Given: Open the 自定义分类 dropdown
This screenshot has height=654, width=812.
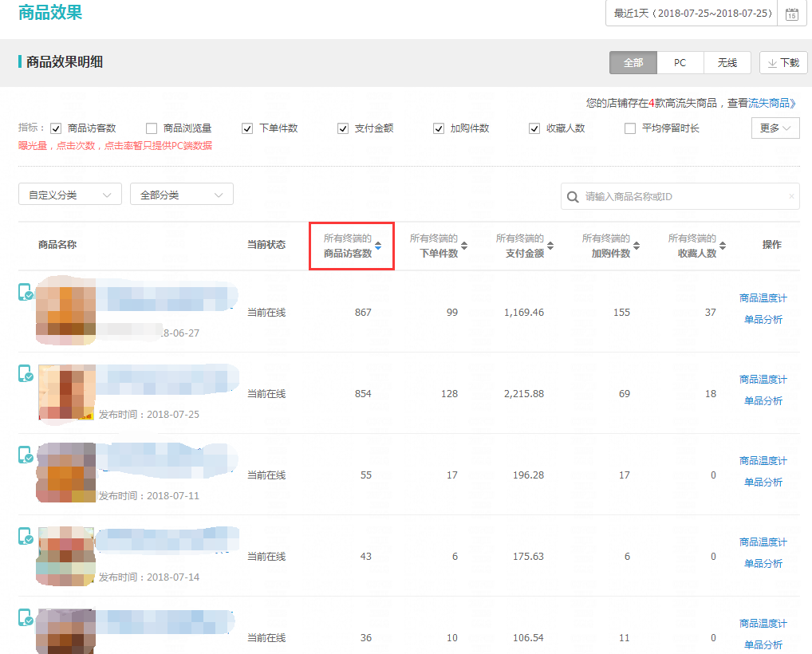Looking at the screenshot, I should pos(70,195).
